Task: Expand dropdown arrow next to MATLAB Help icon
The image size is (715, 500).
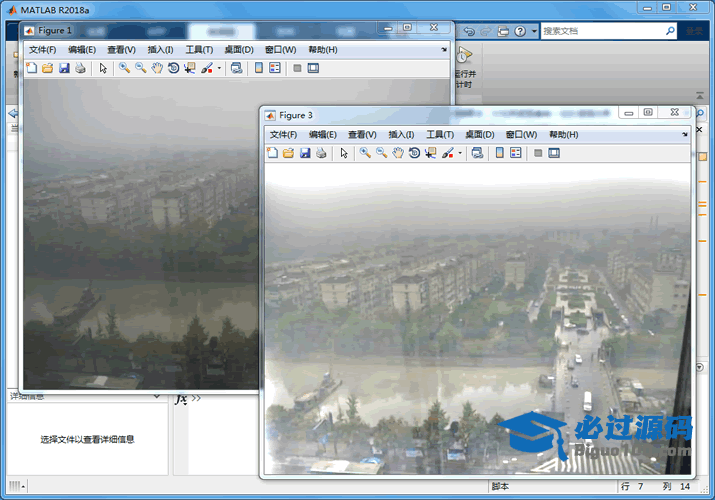Action: [534, 31]
